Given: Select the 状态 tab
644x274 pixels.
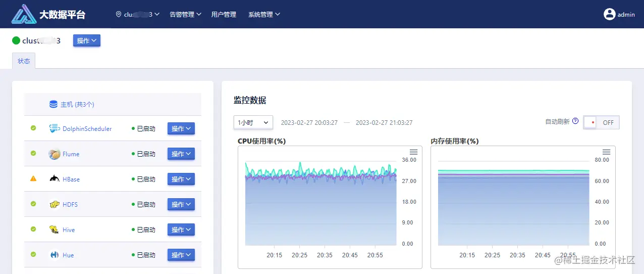Looking at the screenshot, I should 24,61.
